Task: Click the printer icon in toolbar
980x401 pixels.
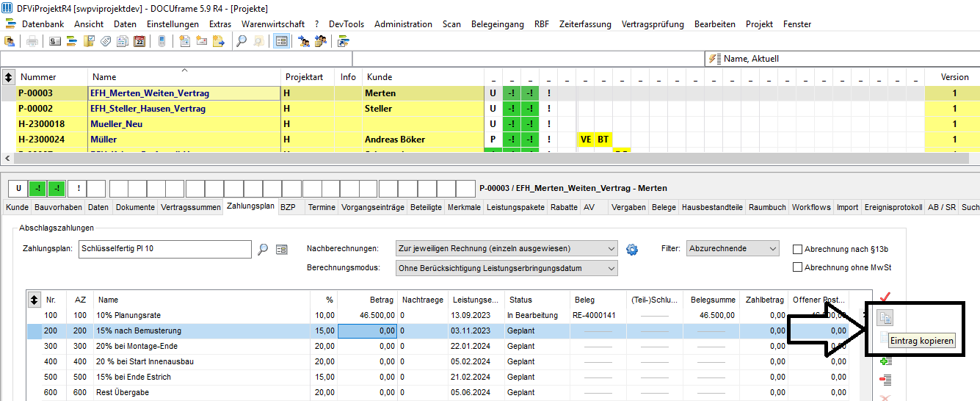Action: (x=32, y=41)
